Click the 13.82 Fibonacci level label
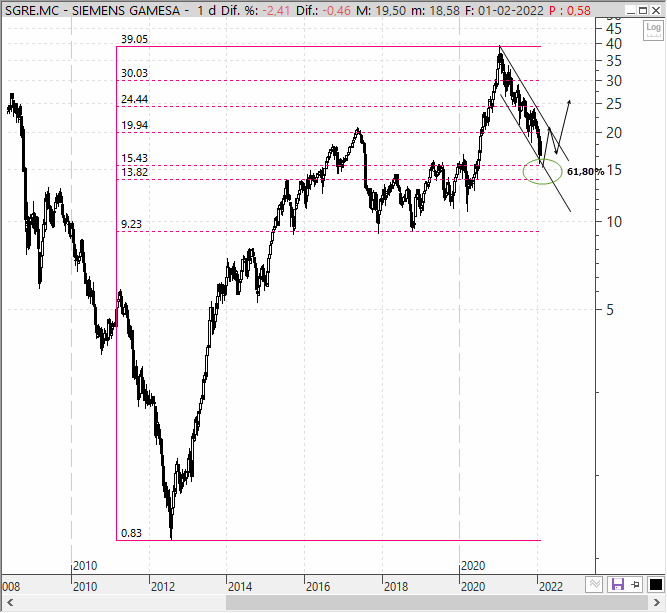 (x=134, y=172)
